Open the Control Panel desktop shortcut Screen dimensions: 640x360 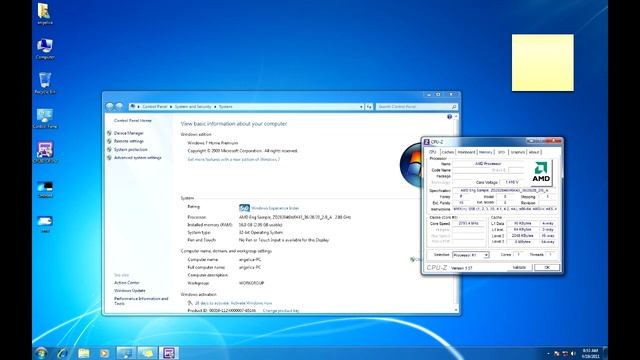44,118
